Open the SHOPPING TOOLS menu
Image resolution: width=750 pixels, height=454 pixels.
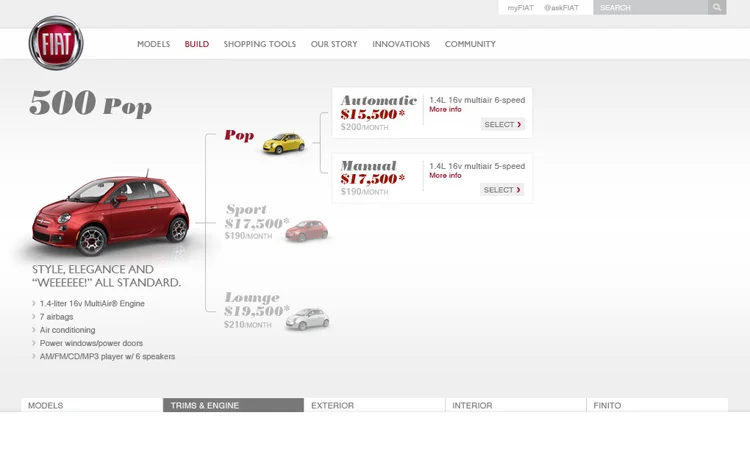(260, 44)
